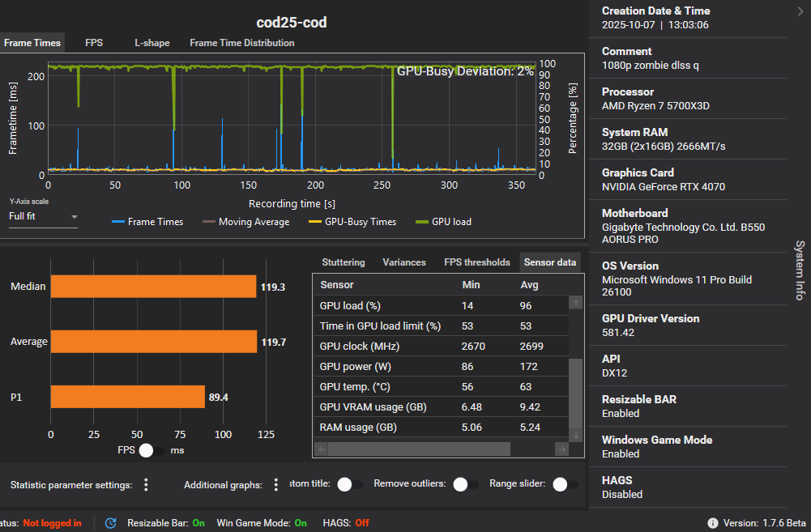Screen dimensions: 811x532
Task: Select the GPU power (W) row
Action: click(x=442, y=366)
